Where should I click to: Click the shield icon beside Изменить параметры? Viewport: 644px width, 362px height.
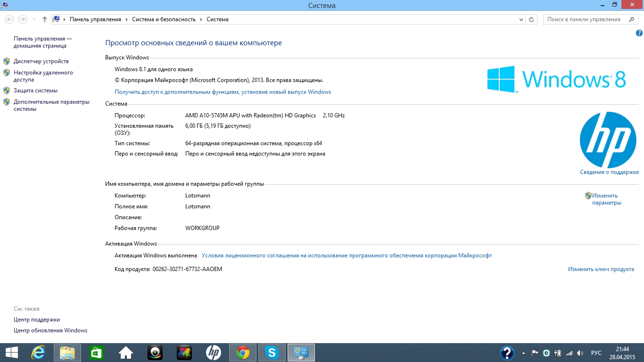coord(588,196)
